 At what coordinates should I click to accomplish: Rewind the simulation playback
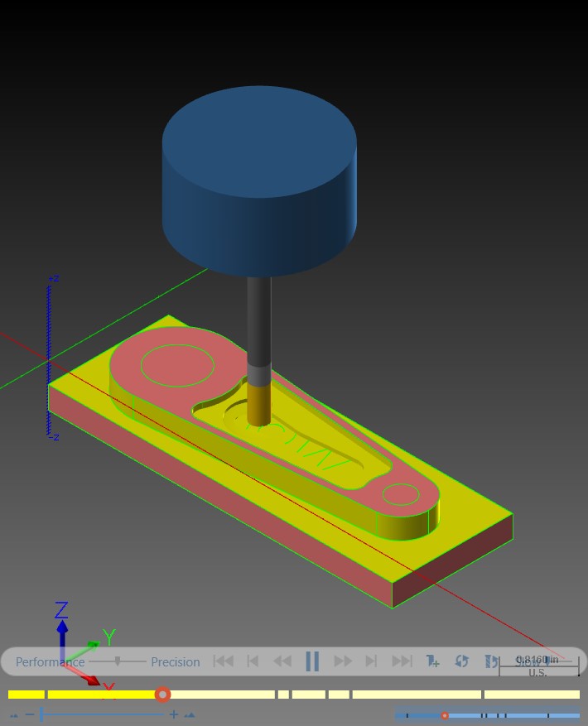click(282, 661)
